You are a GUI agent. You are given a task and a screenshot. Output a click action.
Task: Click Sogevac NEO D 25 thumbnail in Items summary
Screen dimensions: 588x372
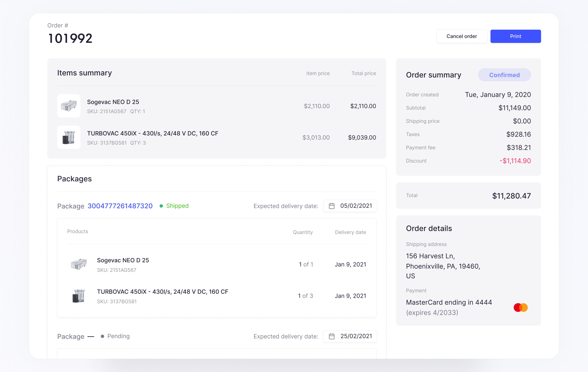coord(69,106)
